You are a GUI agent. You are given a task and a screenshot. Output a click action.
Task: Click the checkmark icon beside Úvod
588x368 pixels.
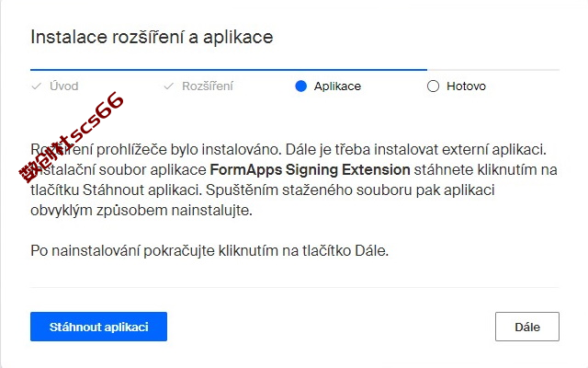click(x=37, y=86)
